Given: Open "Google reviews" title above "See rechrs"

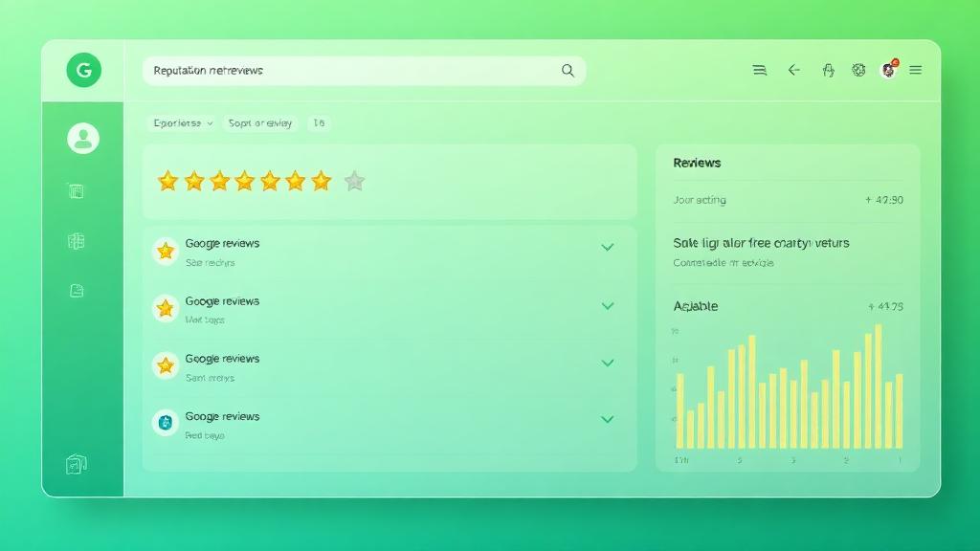Looking at the screenshot, I should pyautogui.click(x=222, y=244).
